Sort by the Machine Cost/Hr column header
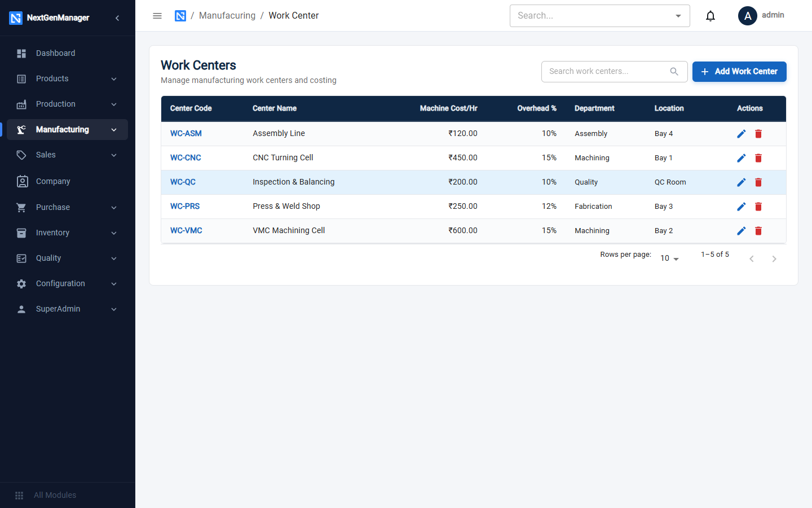812x508 pixels. point(449,108)
